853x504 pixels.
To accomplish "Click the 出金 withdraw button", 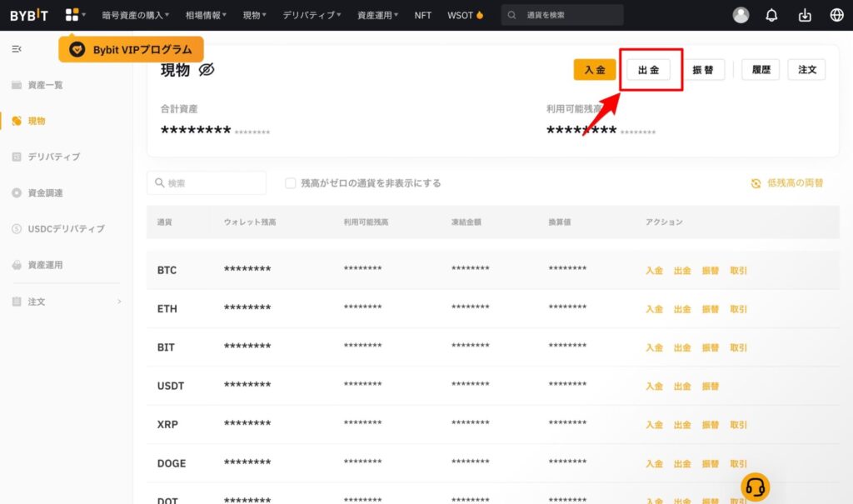I will point(648,70).
